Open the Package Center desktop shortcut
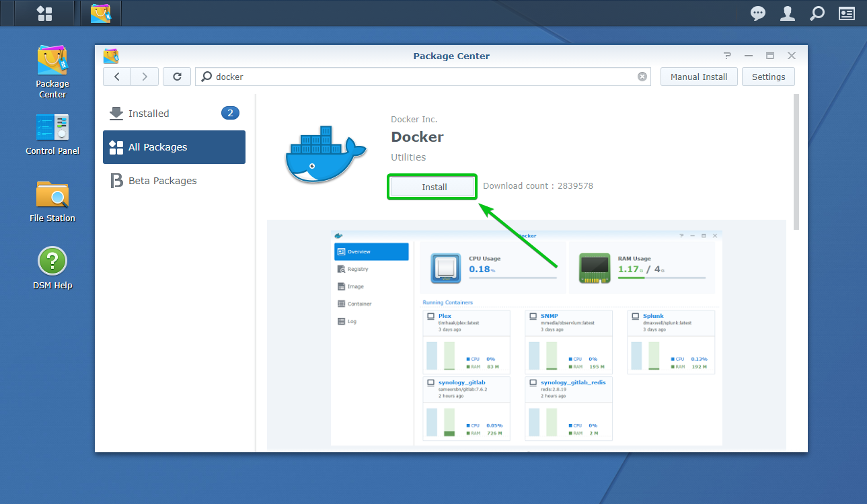 (52, 72)
